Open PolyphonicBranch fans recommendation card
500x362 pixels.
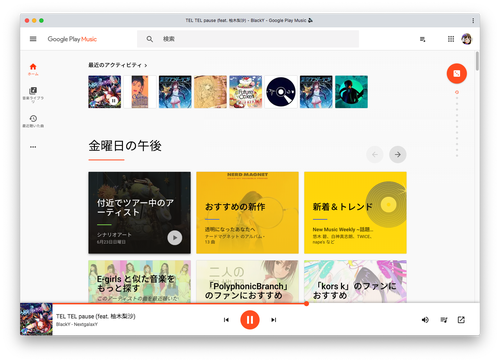(x=247, y=281)
